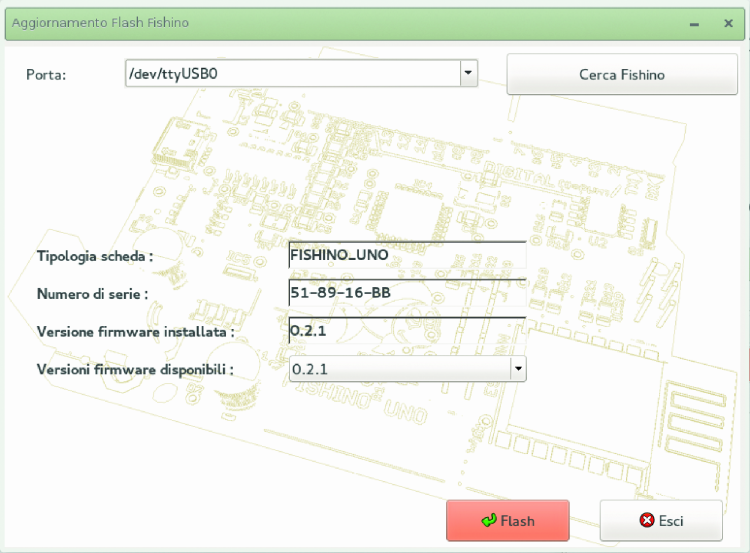
Task: Click the red X icon beside Esci
Action: 646,521
